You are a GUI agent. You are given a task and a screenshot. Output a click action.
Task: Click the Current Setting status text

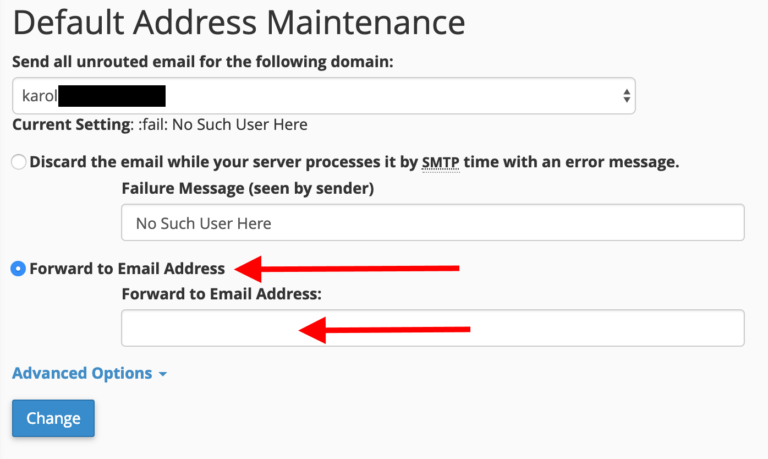(x=160, y=125)
